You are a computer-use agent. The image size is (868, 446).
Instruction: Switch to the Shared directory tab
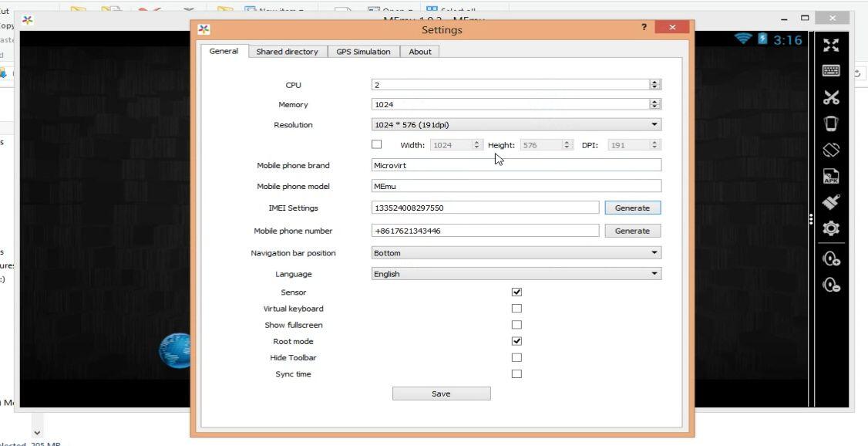(x=287, y=52)
